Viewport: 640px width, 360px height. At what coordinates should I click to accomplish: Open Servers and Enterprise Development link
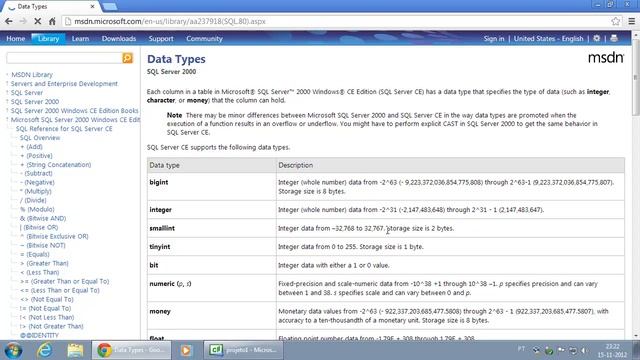pyautogui.click(x=64, y=84)
